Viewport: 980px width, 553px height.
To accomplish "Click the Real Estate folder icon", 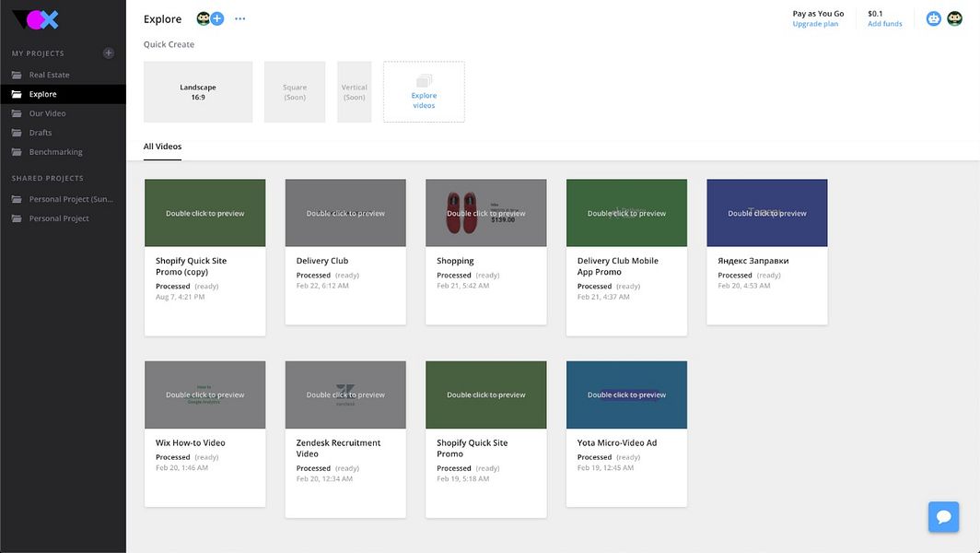I will (17, 75).
